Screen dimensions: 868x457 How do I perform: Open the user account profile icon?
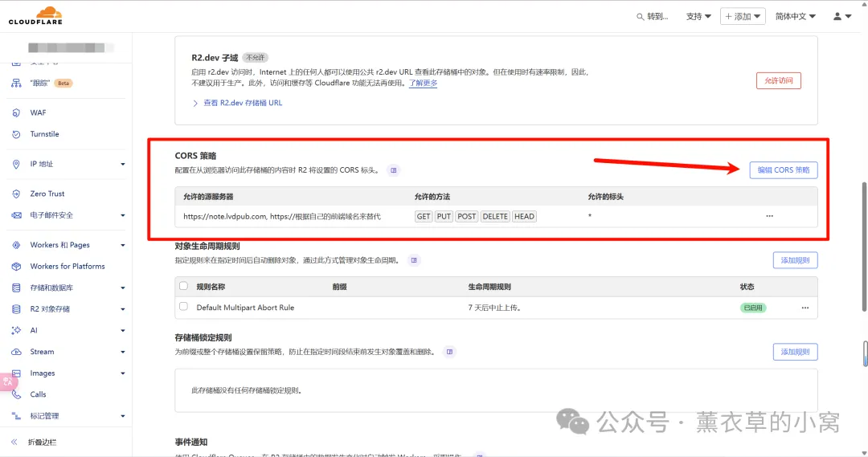click(x=837, y=17)
